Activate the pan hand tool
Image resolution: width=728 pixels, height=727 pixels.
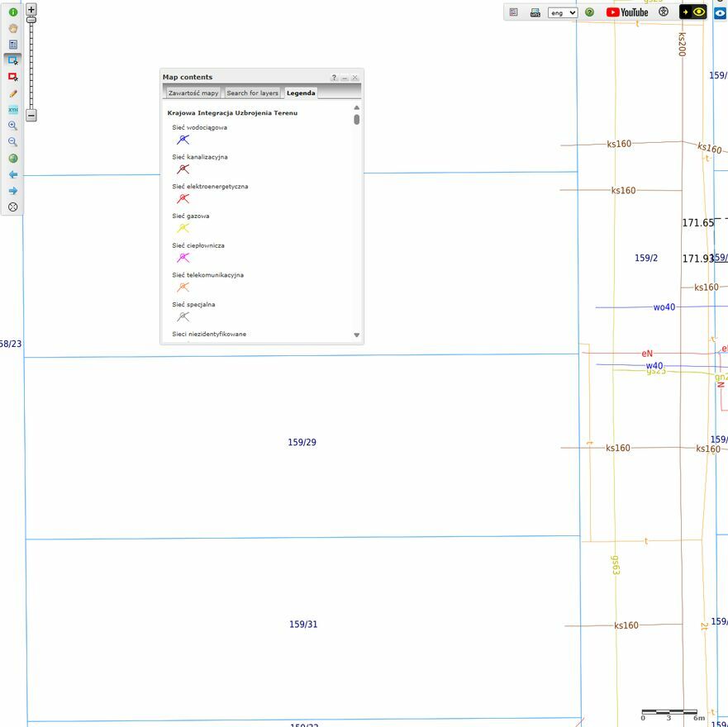[13, 28]
